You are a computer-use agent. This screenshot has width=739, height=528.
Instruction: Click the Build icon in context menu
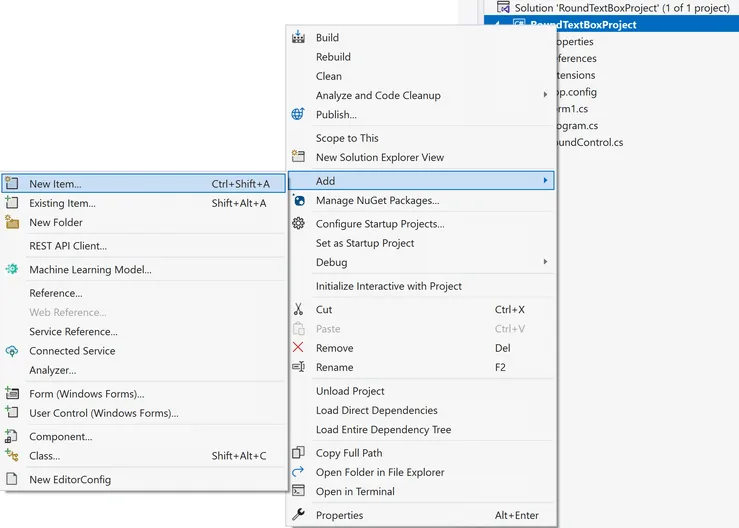(x=298, y=37)
